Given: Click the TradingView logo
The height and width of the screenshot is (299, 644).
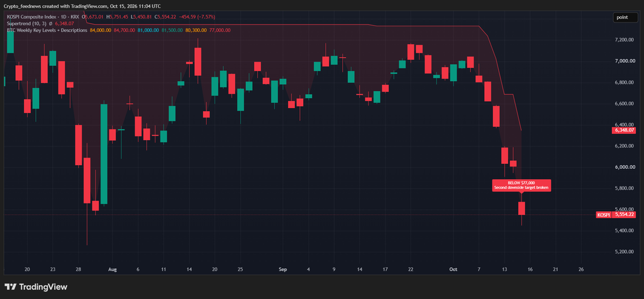Looking at the screenshot, I should pyautogui.click(x=36, y=287).
